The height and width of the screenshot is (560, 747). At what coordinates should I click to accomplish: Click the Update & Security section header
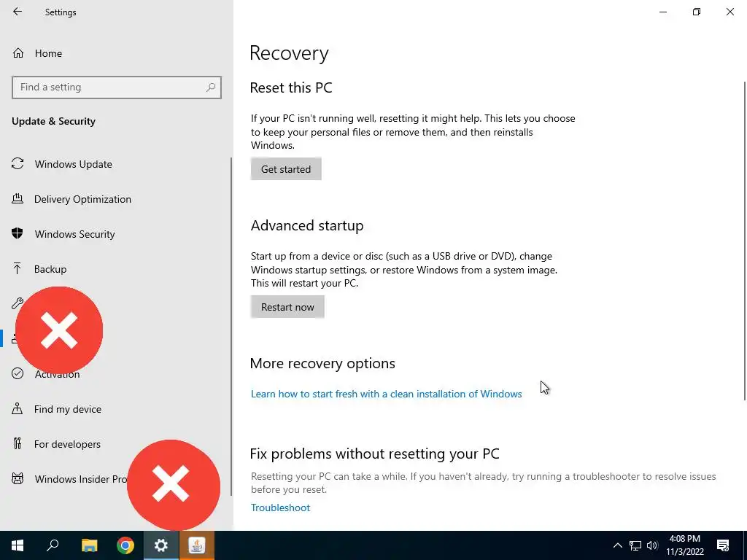[53, 122]
